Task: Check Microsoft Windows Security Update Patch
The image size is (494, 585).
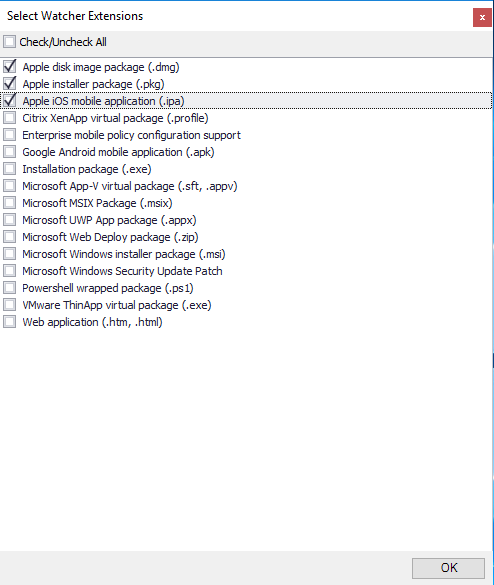Action: pos(9,271)
